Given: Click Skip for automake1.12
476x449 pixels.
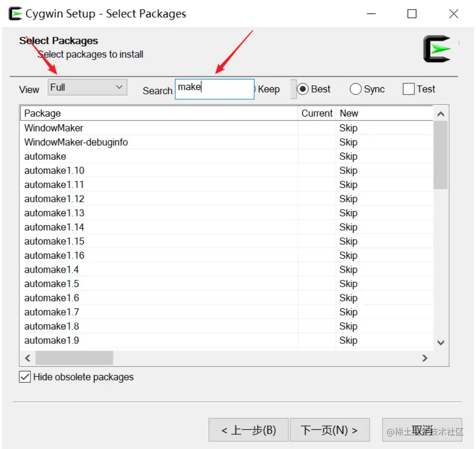Looking at the screenshot, I should coord(348,199).
